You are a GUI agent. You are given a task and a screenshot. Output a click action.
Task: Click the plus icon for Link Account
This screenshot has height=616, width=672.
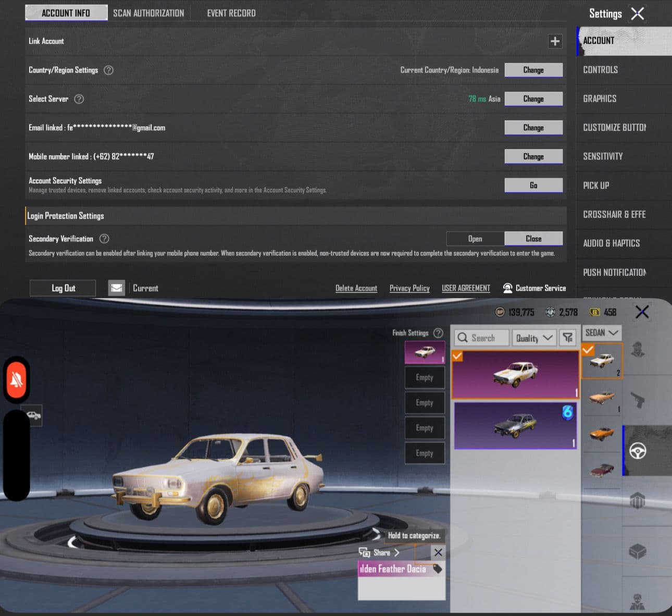[x=555, y=41]
